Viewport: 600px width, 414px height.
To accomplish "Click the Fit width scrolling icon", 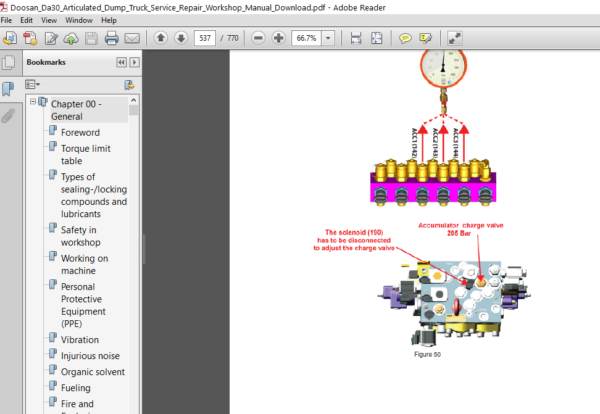I will [356, 38].
